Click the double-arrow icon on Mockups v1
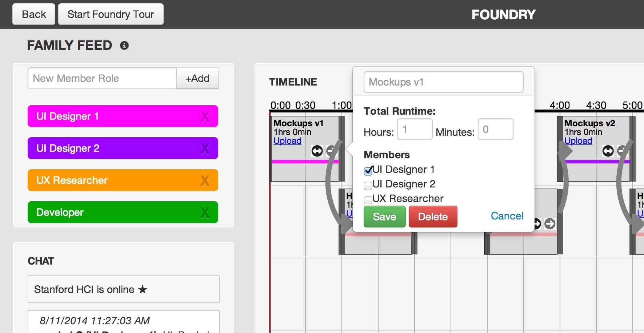Image resolution: width=644 pixels, height=333 pixels. coord(317,151)
